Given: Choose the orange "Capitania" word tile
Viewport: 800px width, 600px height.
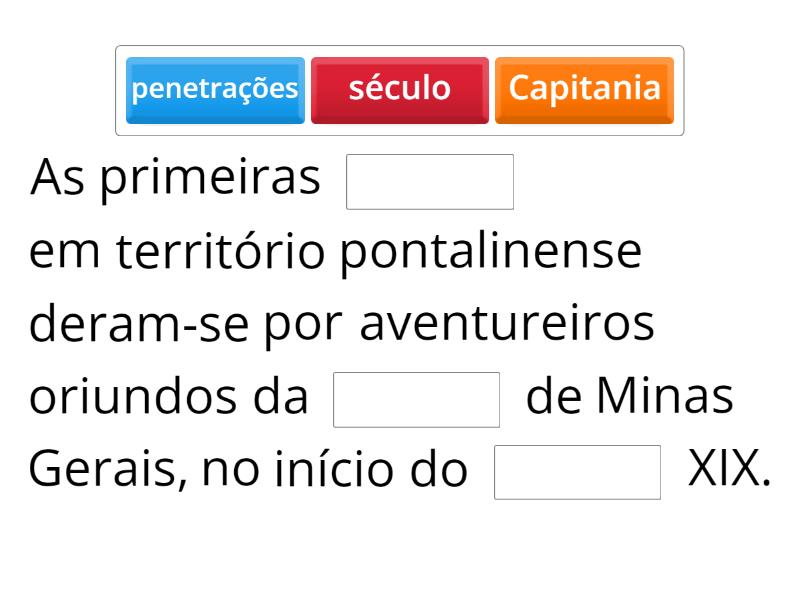Looking at the screenshot, I should click(584, 89).
